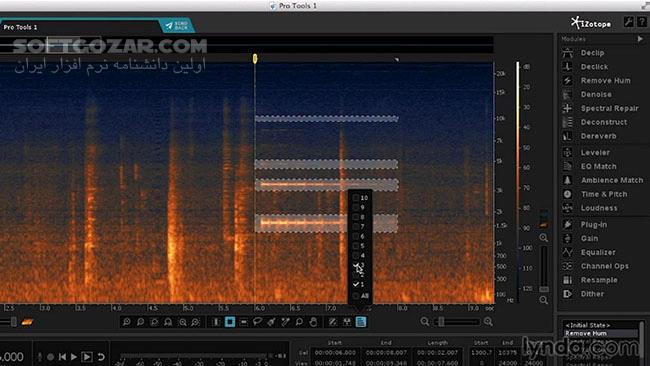Select the frequency selection tool
Screen dimensions: 650x366
tap(244, 322)
